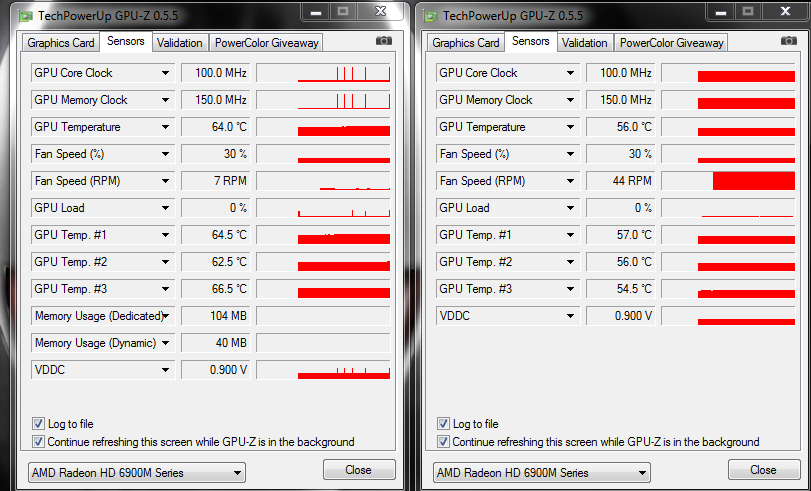Screen dimensions: 811x491
Task: Click GPU-Z app icon in left window title bar
Action: click(24, 16)
